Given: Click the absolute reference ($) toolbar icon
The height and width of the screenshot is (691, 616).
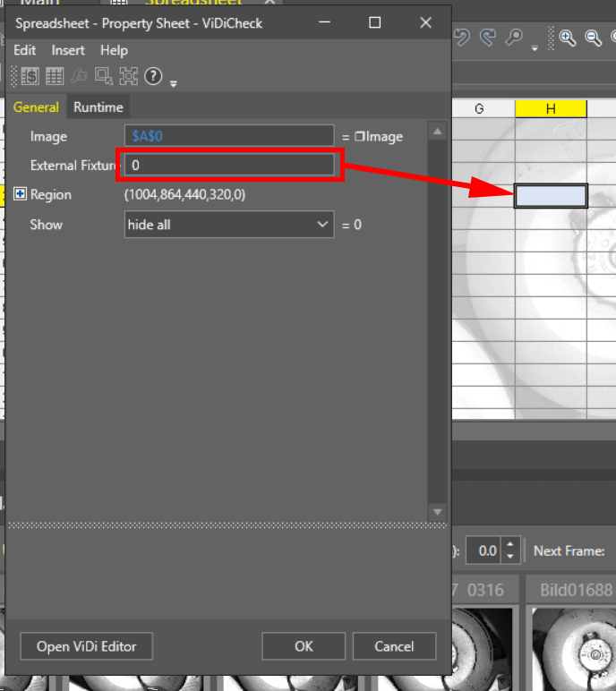Looking at the screenshot, I should click(x=30, y=76).
